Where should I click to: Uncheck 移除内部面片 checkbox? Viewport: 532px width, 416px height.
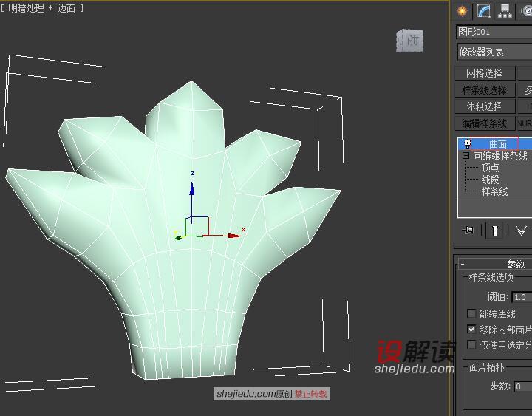tap(472, 330)
